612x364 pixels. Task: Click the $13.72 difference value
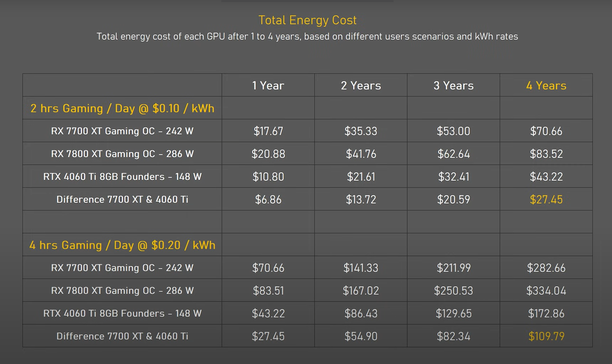click(361, 199)
